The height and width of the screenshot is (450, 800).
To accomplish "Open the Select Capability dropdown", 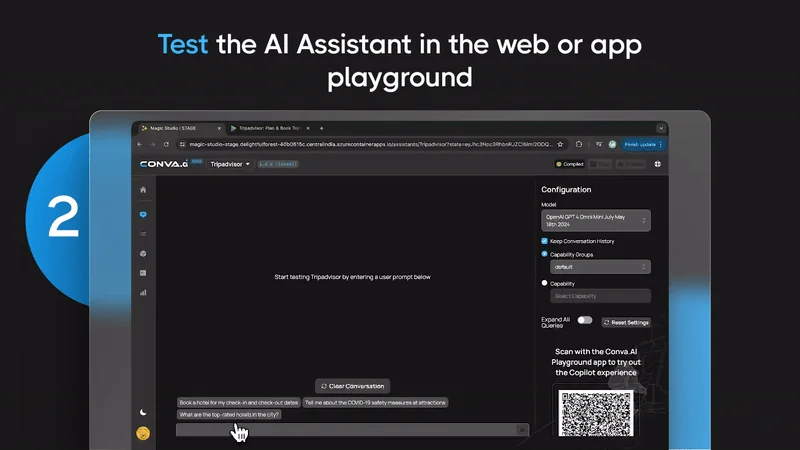I will (x=600, y=296).
